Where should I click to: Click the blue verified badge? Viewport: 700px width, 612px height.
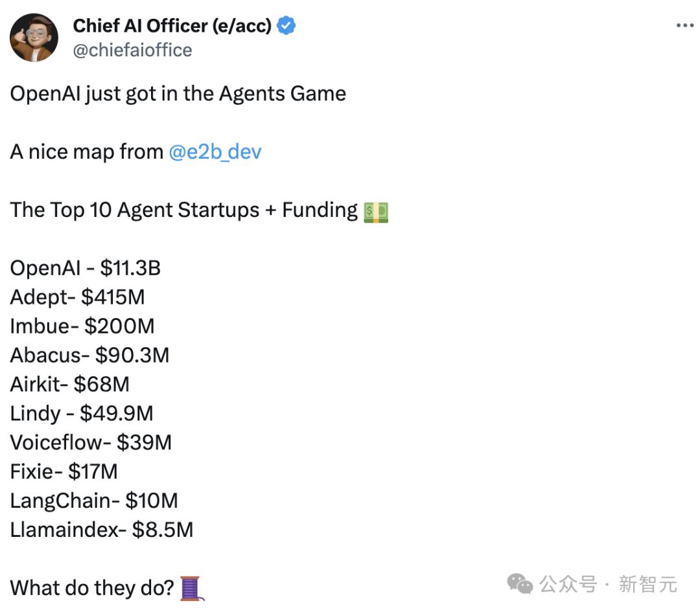click(286, 26)
